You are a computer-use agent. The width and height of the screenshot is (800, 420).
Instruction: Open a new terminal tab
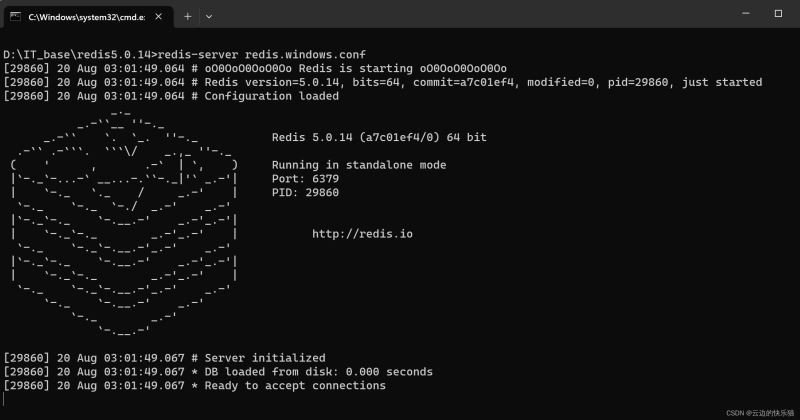pyautogui.click(x=187, y=16)
